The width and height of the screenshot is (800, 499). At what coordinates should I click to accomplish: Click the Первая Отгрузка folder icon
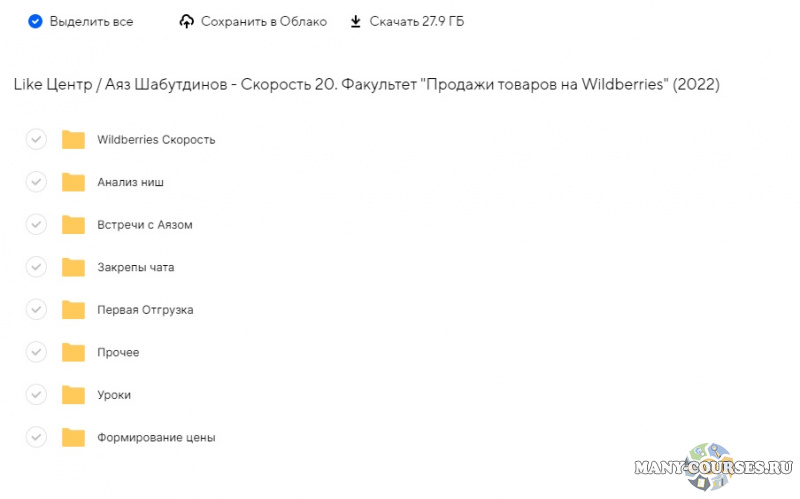click(73, 310)
